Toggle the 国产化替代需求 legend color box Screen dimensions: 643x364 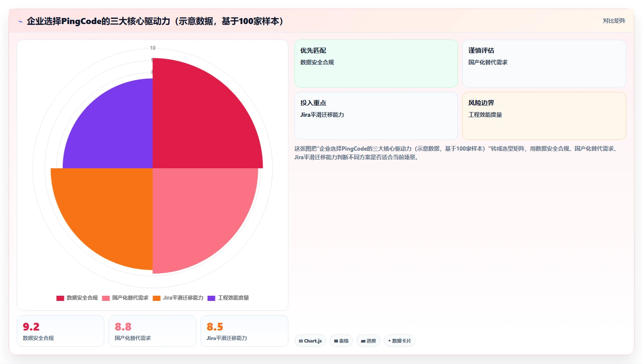pos(106,298)
